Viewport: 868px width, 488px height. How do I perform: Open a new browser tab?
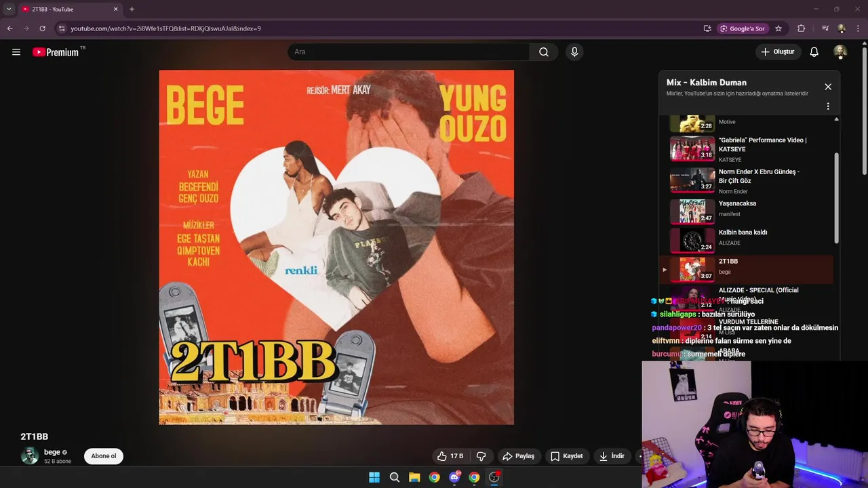(132, 9)
